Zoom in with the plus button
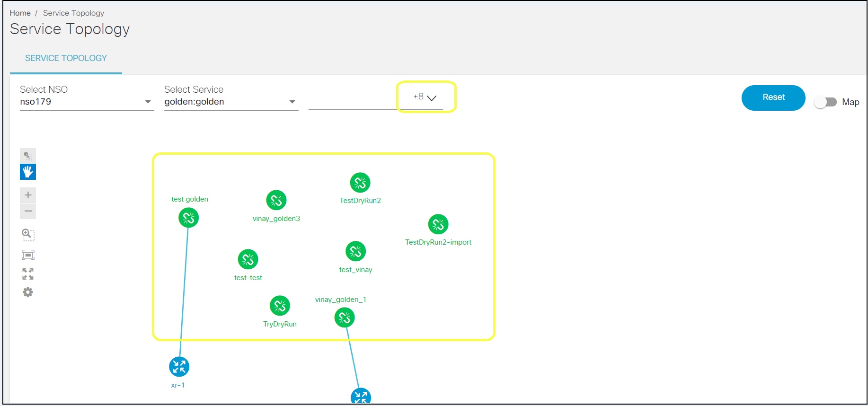This screenshot has height=406, width=868. tap(28, 195)
